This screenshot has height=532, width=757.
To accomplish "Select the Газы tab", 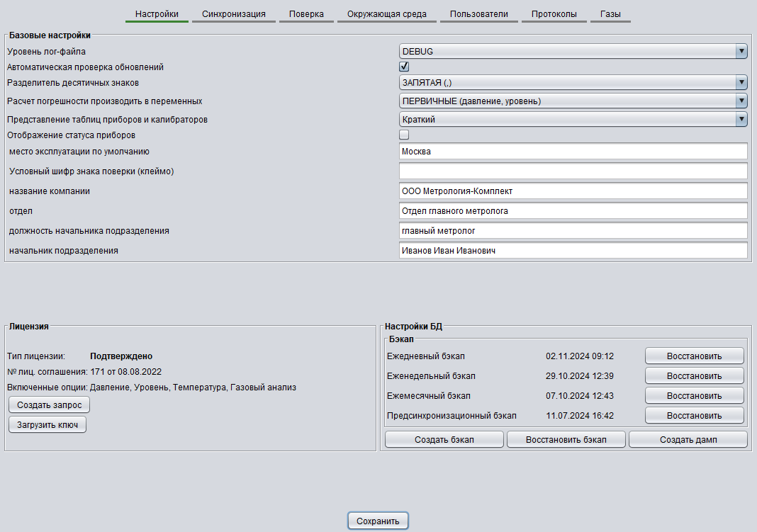I will [610, 14].
